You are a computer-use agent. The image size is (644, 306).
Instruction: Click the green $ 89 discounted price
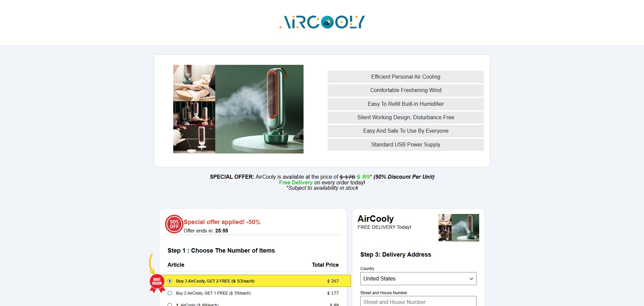[363, 177]
